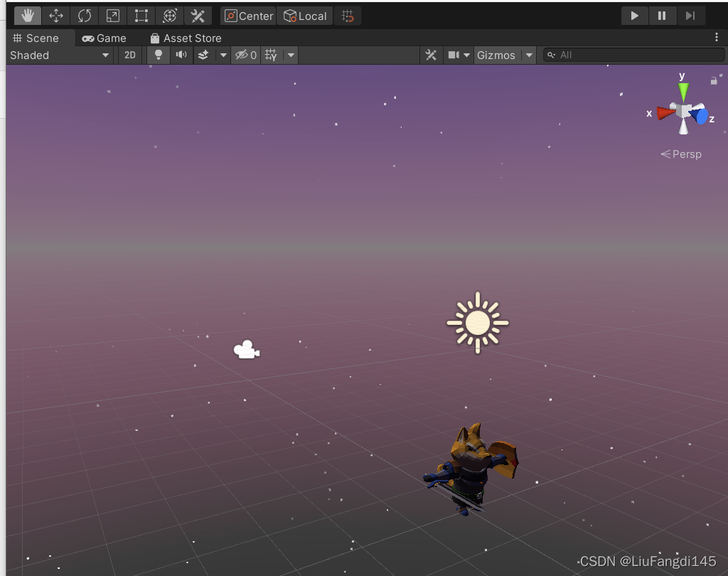Toggle Gizmos button
Image resolution: width=728 pixels, height=576 pixels.
[496, 55]
